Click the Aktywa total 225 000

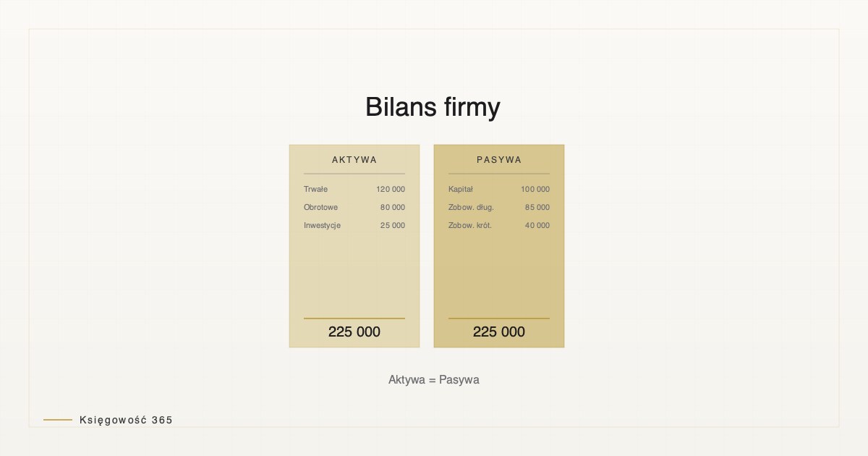[x=354, y=332]
